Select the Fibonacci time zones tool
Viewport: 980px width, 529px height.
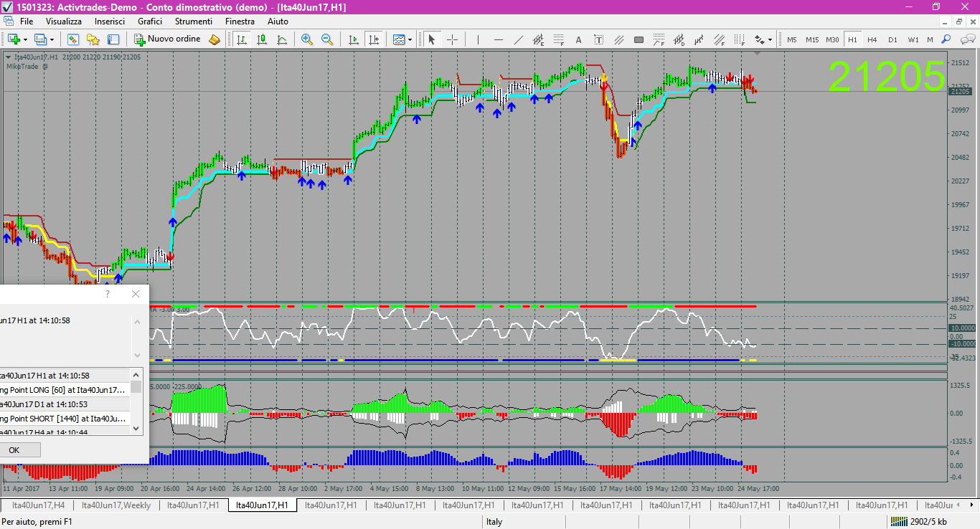[738, 39]
